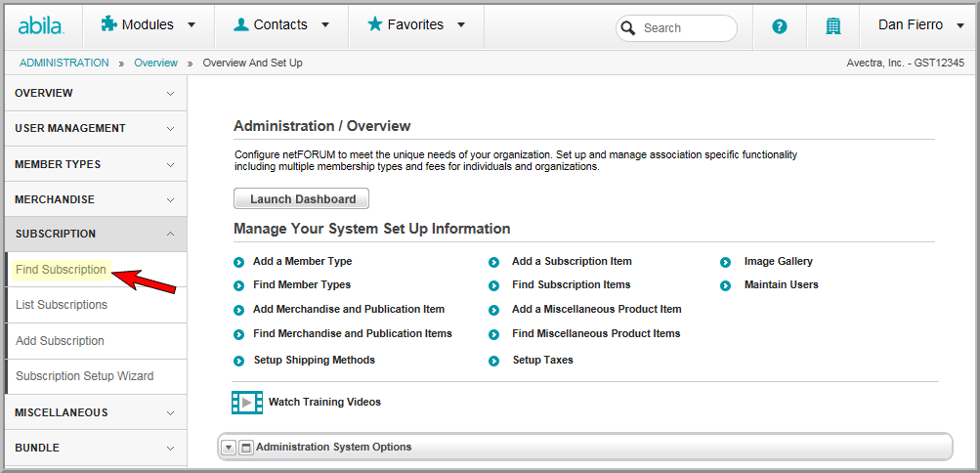The width and height of the screenshot is (980, 473).
Task: Expand the MERCHANDISE sidebar section
Action: click(x=95, y=199)
